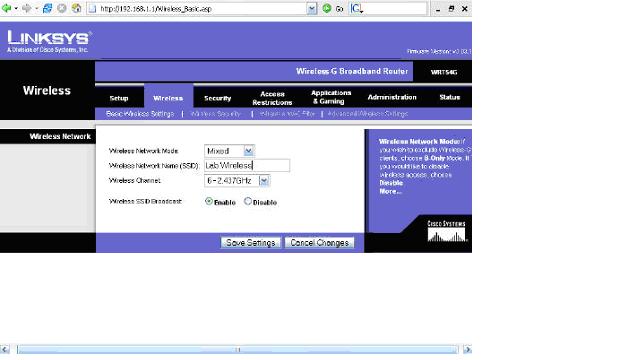Click the URL address bar

point(202,9)
